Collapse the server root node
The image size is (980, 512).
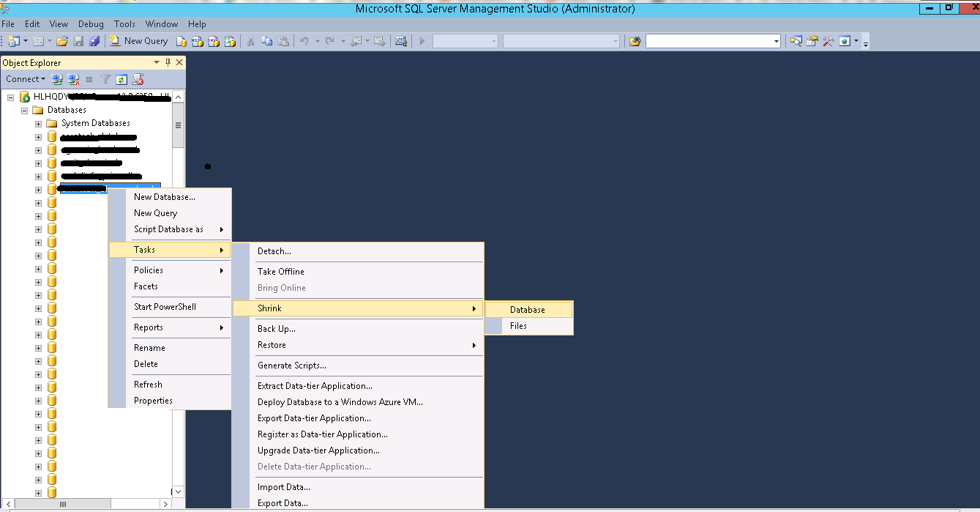tap(11, 97)
